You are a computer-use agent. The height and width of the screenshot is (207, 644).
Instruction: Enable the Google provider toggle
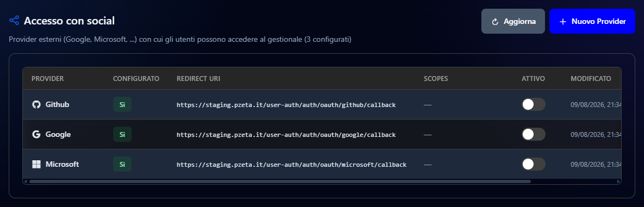534,134
